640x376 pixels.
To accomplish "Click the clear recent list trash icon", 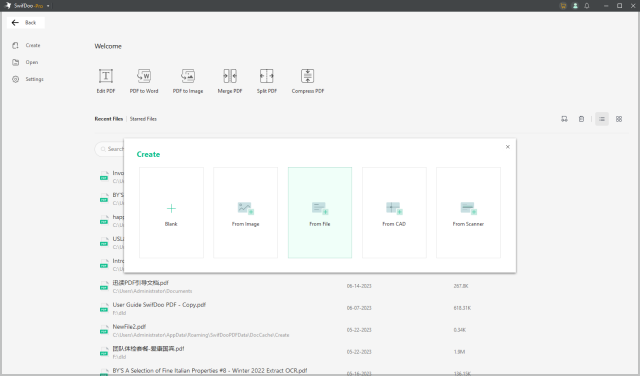I will click(x=581, y=119).
